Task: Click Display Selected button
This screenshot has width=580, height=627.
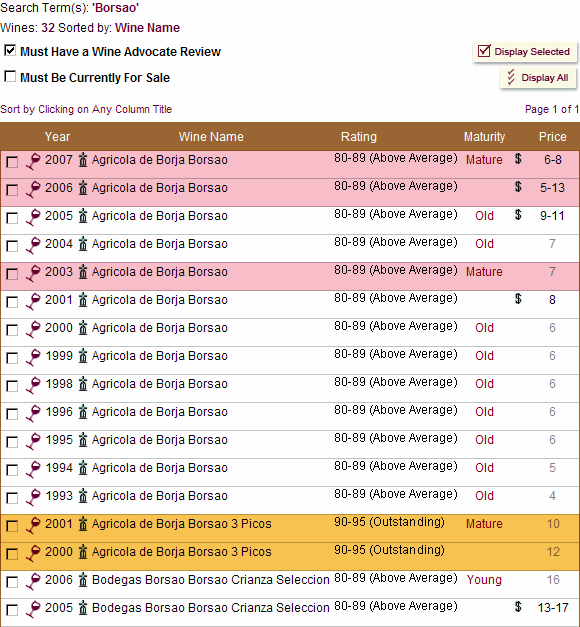Action: coord(525,52)
